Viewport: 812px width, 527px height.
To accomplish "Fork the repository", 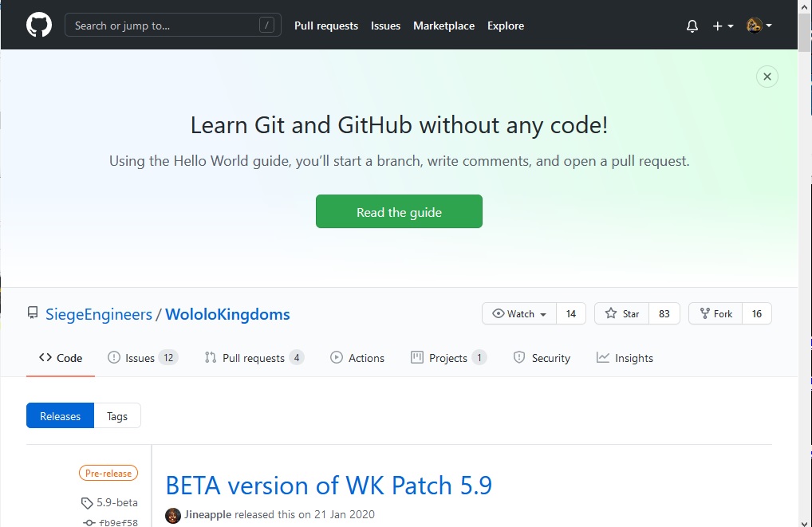I will 715,313.
